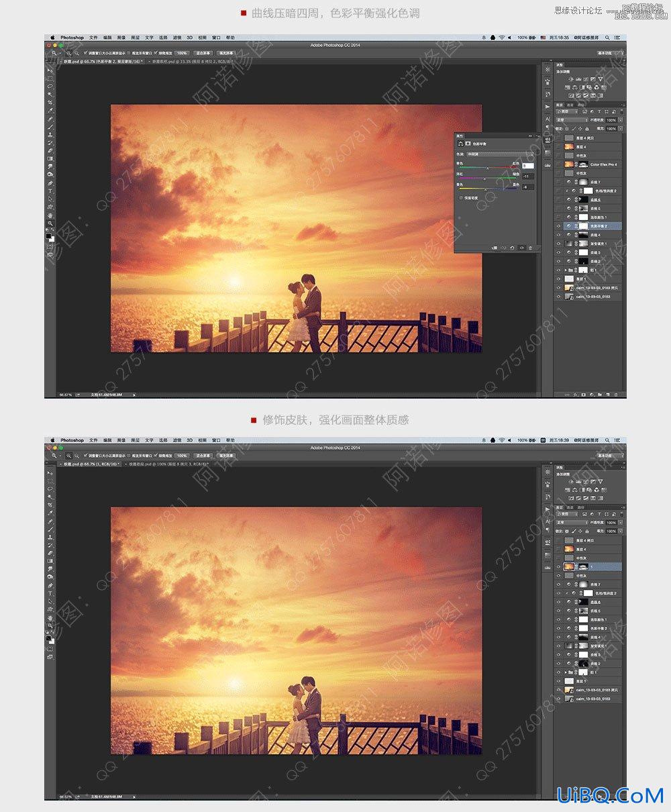This screenshot has width=671, height=812.
Task: Select the Move tool in upper screenshot toolbar
Action: point(51,70)
